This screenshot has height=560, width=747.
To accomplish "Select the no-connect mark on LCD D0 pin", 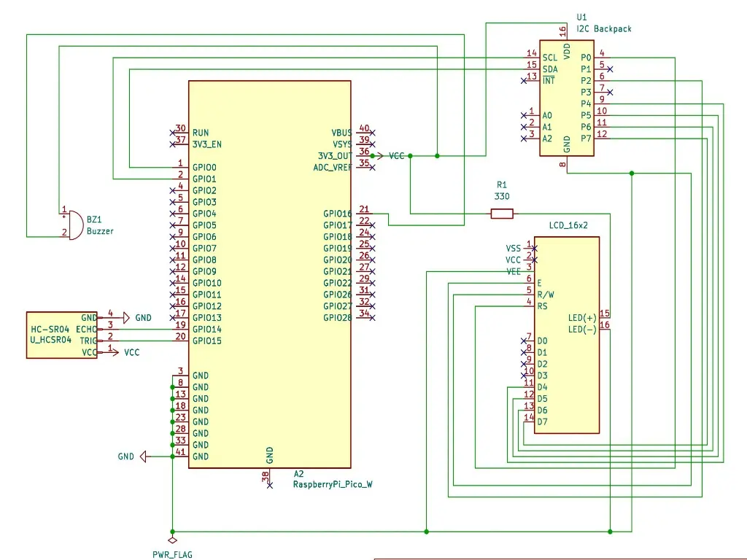I will coord(524,341).
